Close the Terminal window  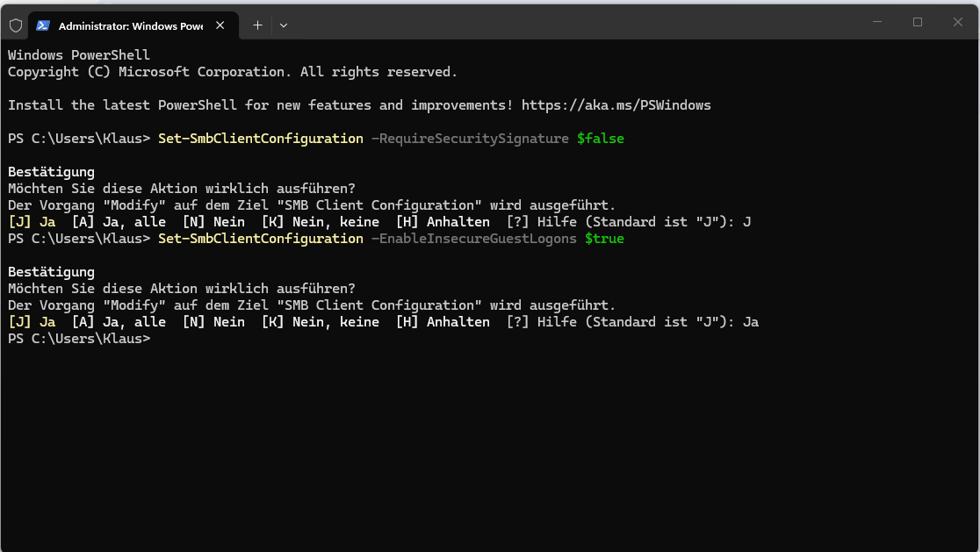[957, 22]
